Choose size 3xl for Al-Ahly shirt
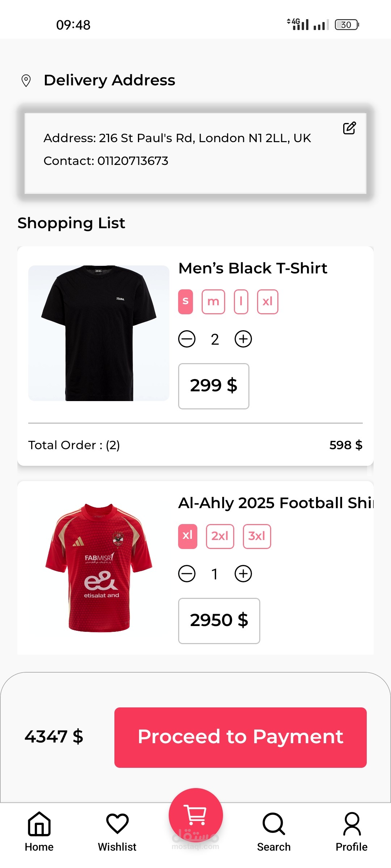 click(257, 536)
